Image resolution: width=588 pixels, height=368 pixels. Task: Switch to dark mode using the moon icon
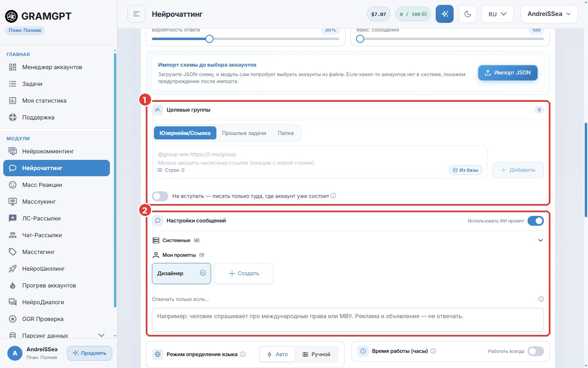[468, 14]
